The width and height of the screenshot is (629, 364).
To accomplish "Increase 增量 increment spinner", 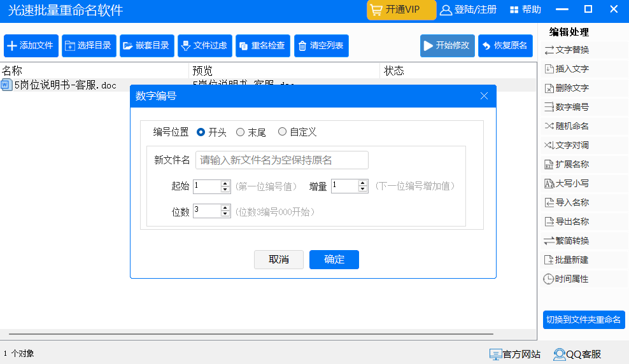I will (363, 184).
